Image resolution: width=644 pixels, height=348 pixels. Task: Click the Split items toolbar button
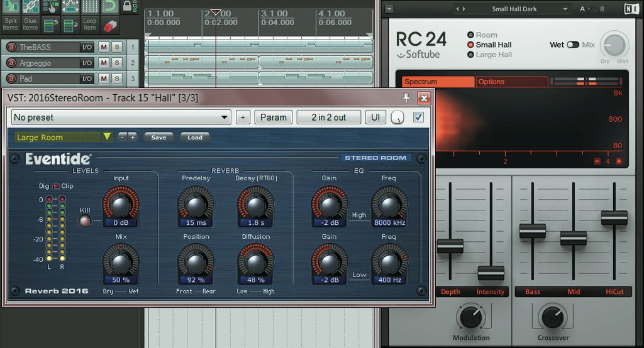pyautogui.click(x=11, y=24)
